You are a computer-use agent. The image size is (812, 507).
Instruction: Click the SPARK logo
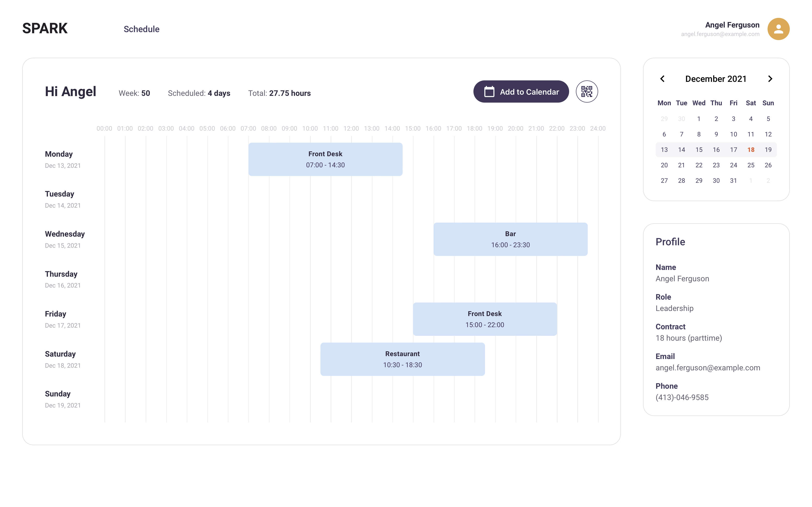pos(45,28)
